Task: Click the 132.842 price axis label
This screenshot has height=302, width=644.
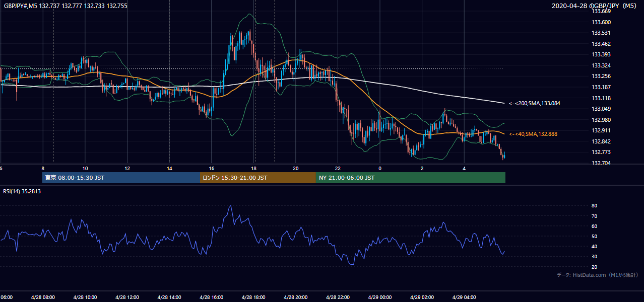Action: [601, 141]
